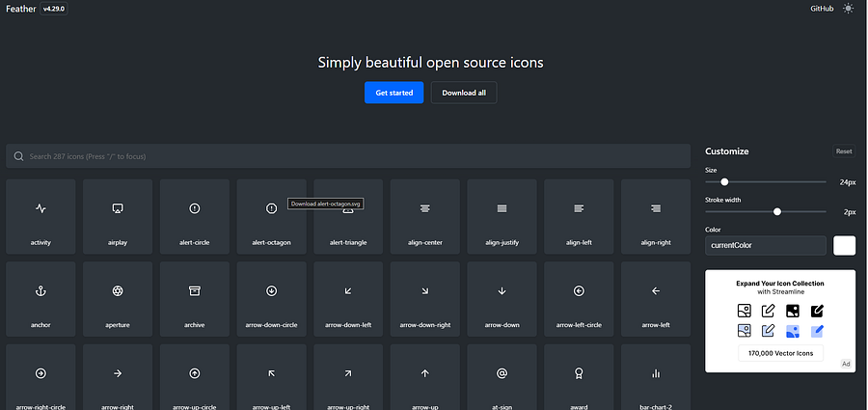Select the activity icon tile
Viewport: 868px width, 410px height.
[x=41, y=217]
